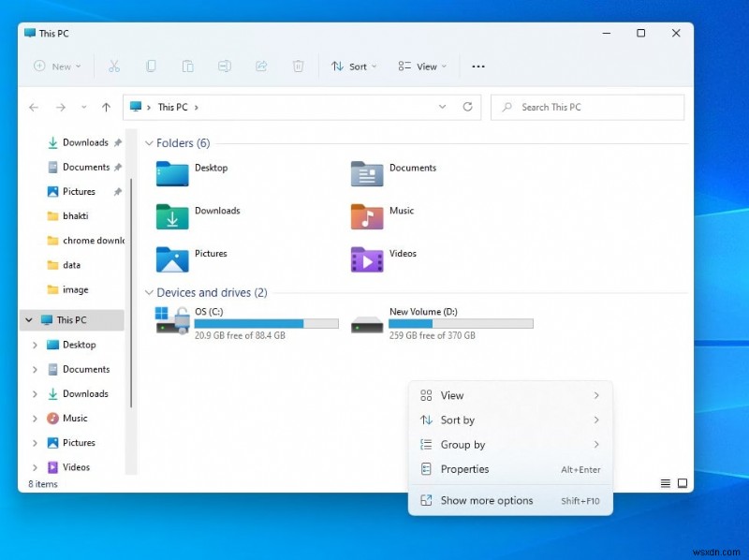Click the See more ellipsis icon
The width and height of the screenshot is (749, 560).
point(478,66)
